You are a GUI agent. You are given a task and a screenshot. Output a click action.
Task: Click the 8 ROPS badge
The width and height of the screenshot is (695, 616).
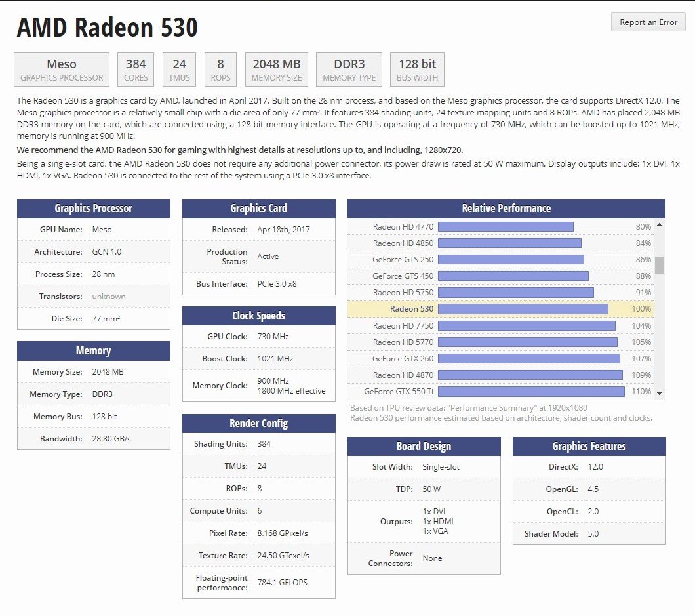point(220,69)
